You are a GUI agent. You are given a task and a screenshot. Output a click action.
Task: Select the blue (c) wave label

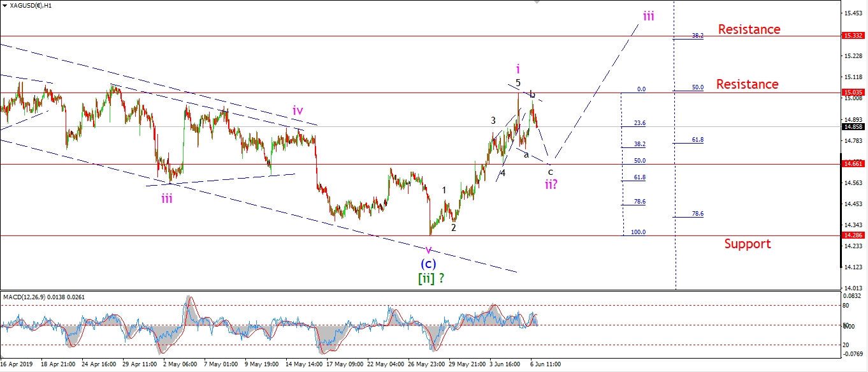[428, 264]
